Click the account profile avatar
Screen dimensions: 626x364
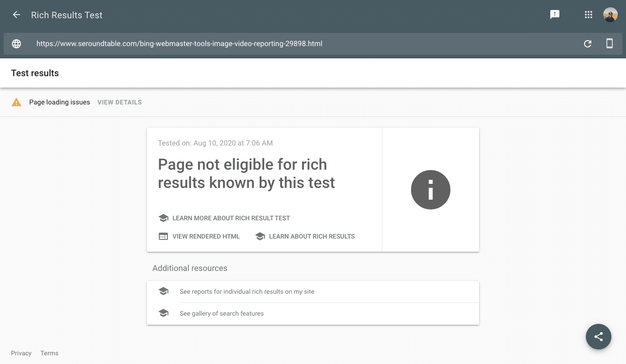point(610,15)
